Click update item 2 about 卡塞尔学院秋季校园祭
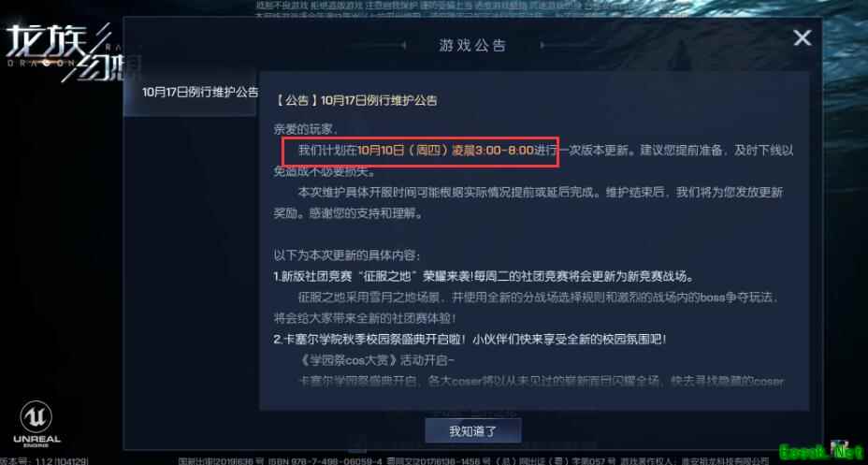 pos(470,340)
